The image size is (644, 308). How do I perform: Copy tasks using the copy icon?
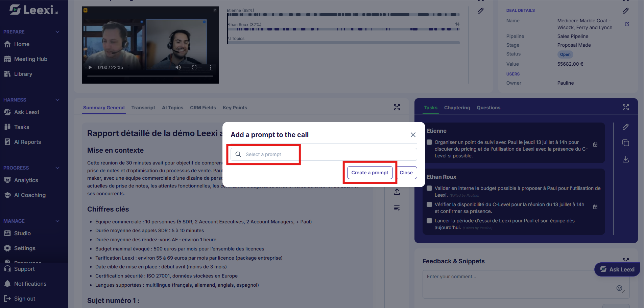[x=626, y=143]
